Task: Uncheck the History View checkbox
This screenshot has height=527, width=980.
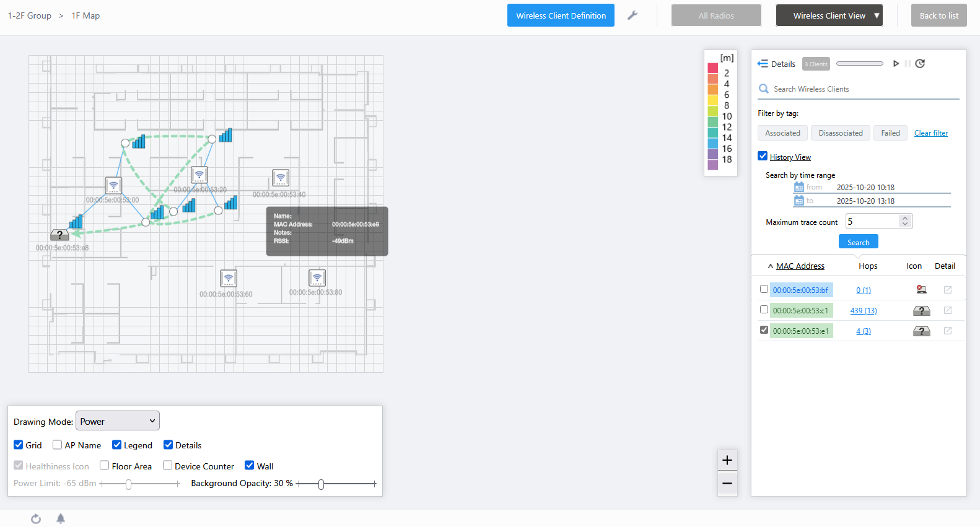Action: [763, 156]
